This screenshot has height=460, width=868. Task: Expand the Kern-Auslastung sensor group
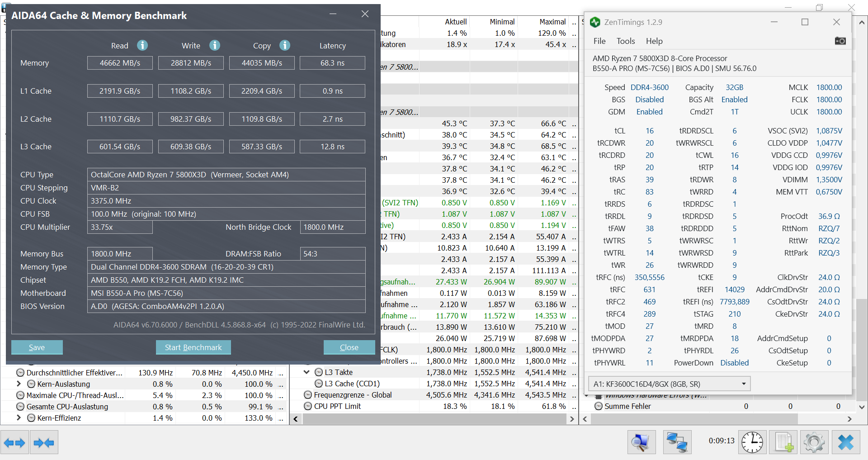click(19, 384)
